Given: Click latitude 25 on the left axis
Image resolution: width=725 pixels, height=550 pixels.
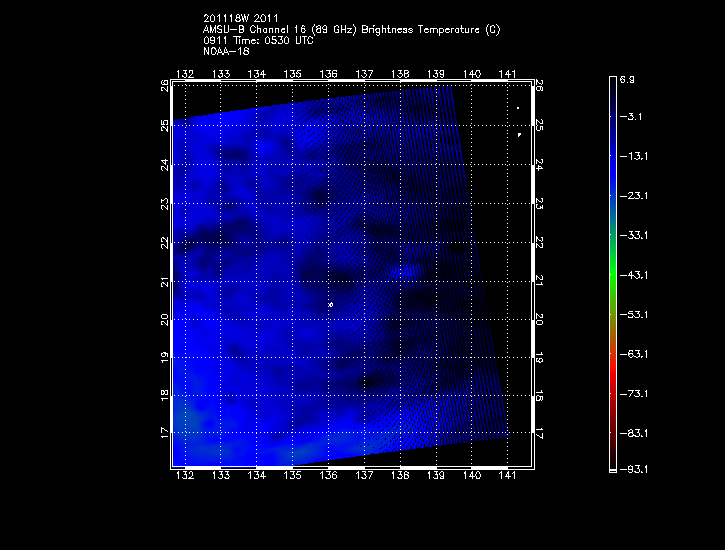Looking at the screenshot, I should pos(165,125).
